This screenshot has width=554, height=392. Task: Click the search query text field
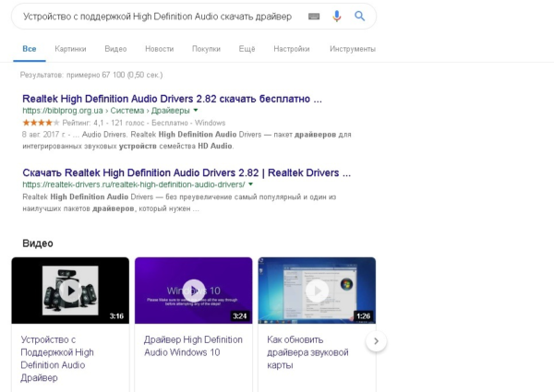click(x=158, y=17)
